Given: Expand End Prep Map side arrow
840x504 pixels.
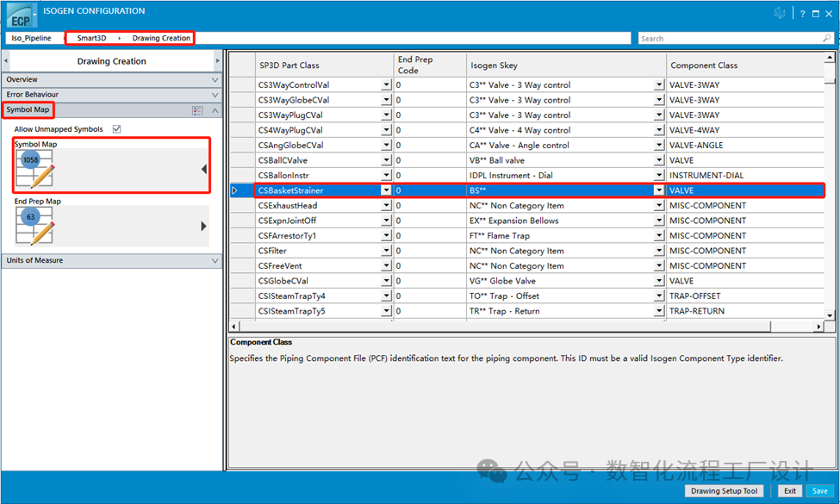Looking at the screenshot, I should click(203, 226).
